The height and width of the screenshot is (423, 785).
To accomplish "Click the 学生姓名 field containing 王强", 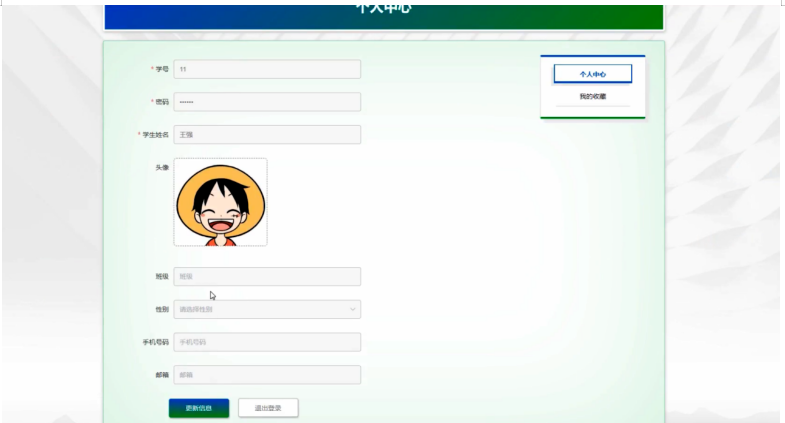I will tap(267, 135).
